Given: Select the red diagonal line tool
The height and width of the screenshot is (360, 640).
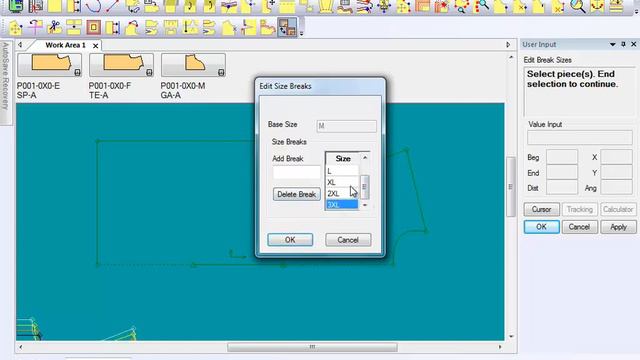Looking at the screenshot, I should (x=113, y=6).
